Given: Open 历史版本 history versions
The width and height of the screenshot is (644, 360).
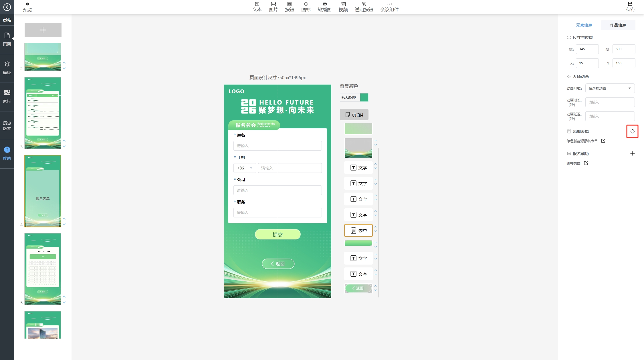Looking at the screenshot, I should (7, 126).
